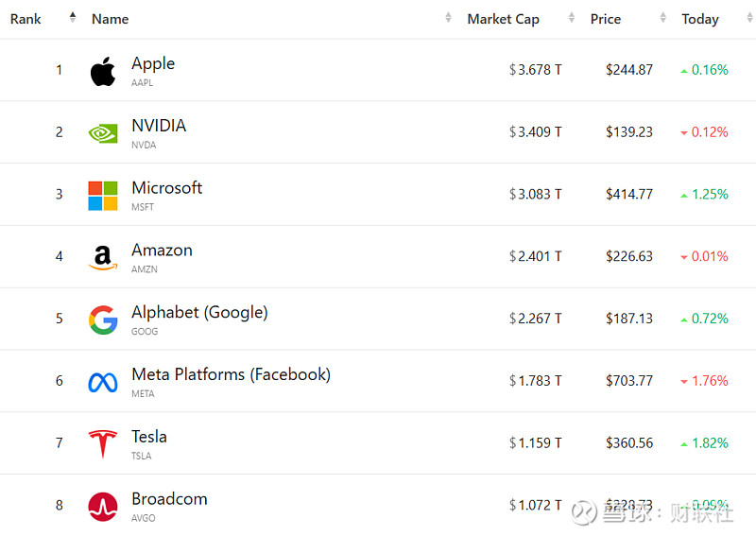Open the Alphabet (Google) company link
Image resolution: width=756 pixels, height=536 pixels.
click(199, 312)
